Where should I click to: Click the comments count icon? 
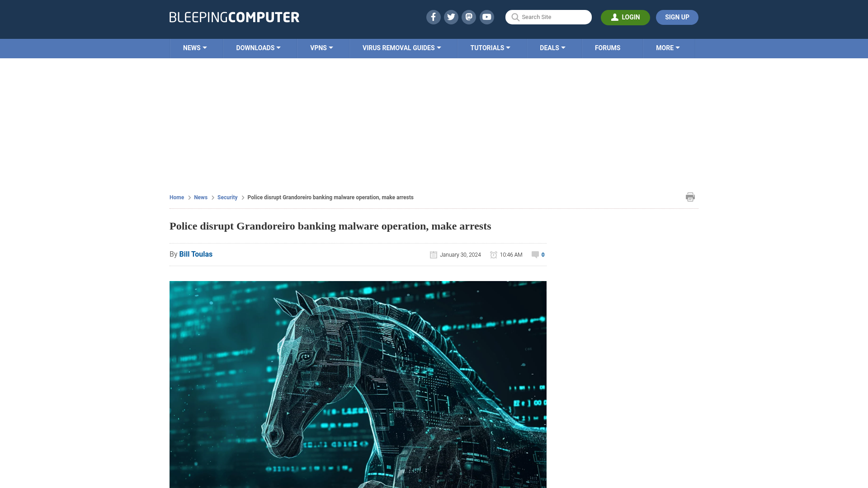[535, 254]
